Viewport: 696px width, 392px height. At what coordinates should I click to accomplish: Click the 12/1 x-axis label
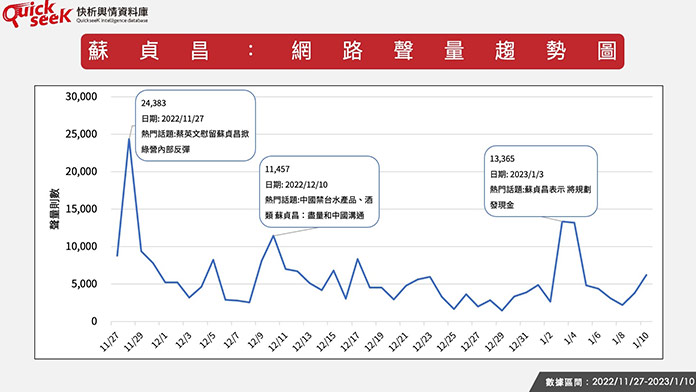pos(158,341)
